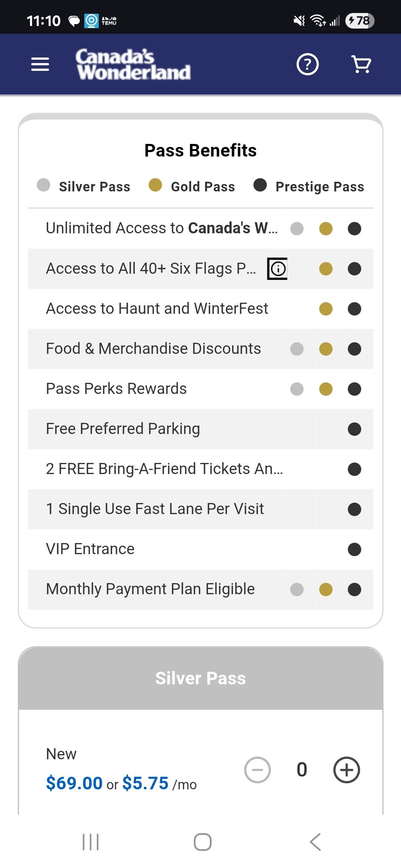Tap the $5.75 monthly price option
This screenshot has height=868, width=401.
click(146, 783)
